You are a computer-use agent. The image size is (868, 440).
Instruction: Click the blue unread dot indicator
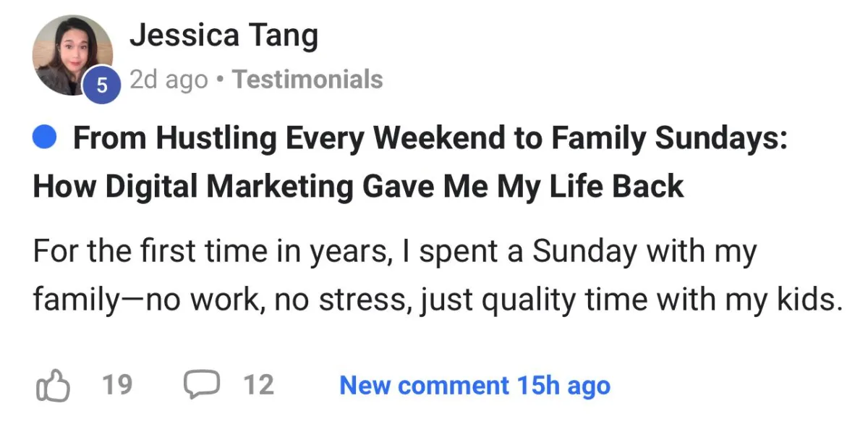click(45, 137)
